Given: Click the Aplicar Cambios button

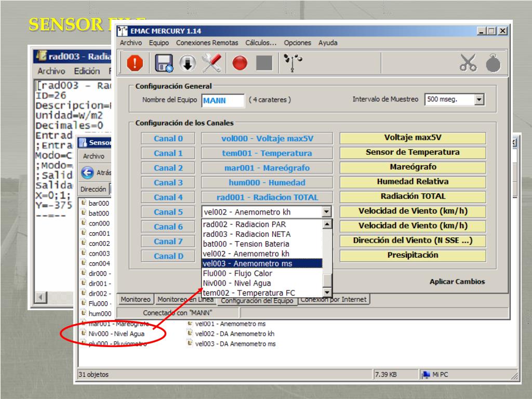Looking at the screenshot, I should [457, 282].
